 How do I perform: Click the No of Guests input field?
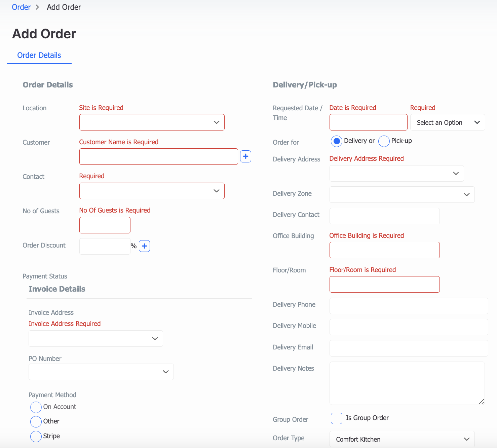click(105, 225)
